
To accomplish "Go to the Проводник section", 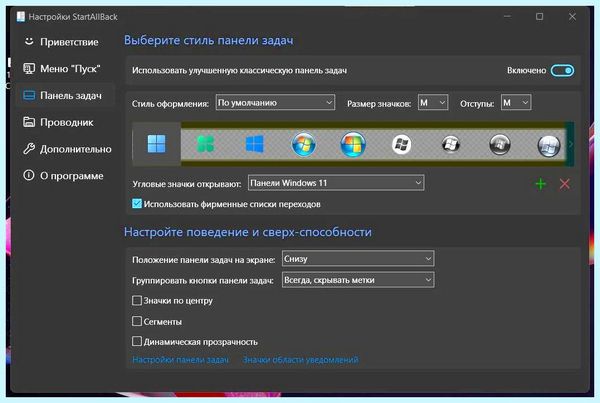I will [66, 122].
